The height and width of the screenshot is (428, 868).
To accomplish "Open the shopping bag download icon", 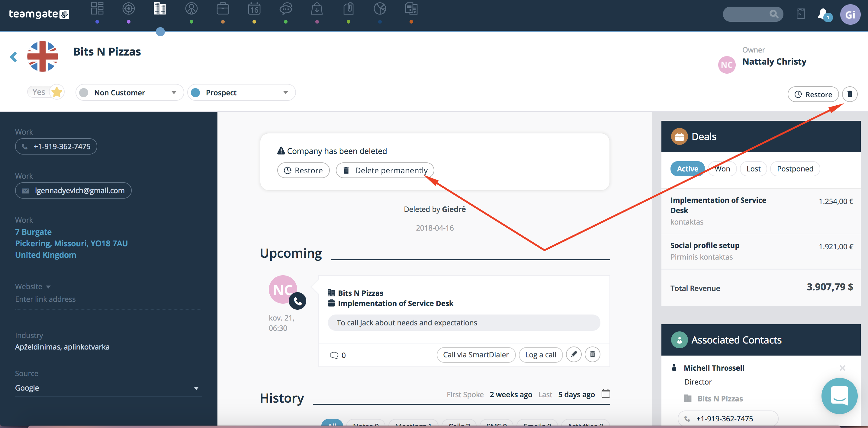I will click(x=317, y=9).
